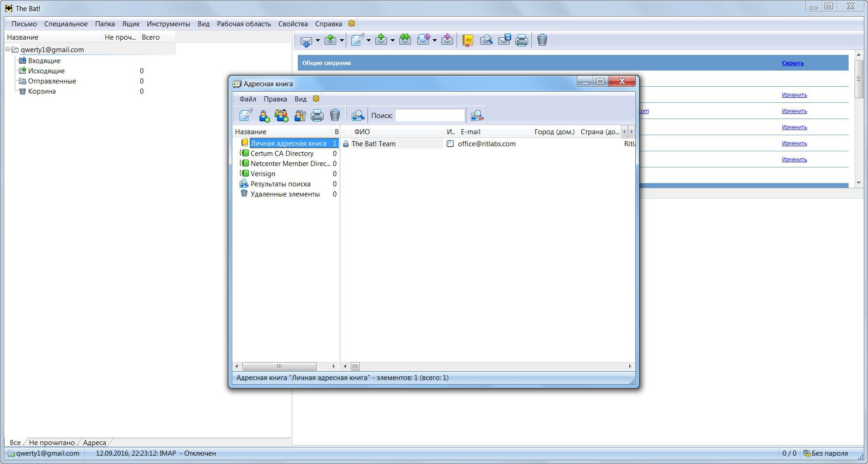Open the dropdown arrow next to Forward
868x464 pixels.
pos(434,41)
